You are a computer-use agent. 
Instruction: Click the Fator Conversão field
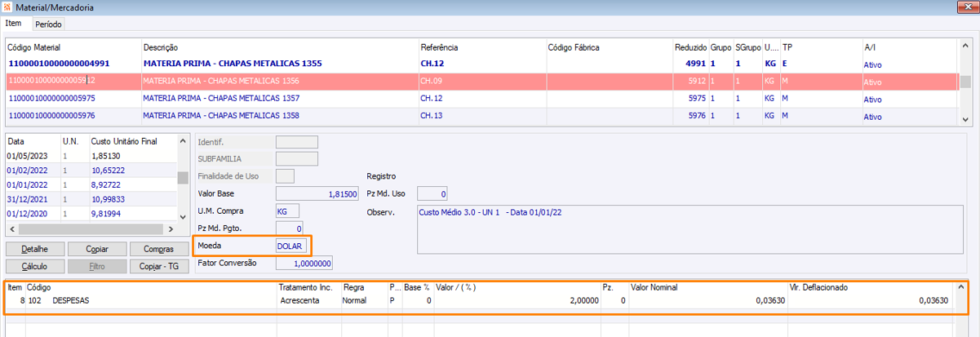(x=304, y=264)
